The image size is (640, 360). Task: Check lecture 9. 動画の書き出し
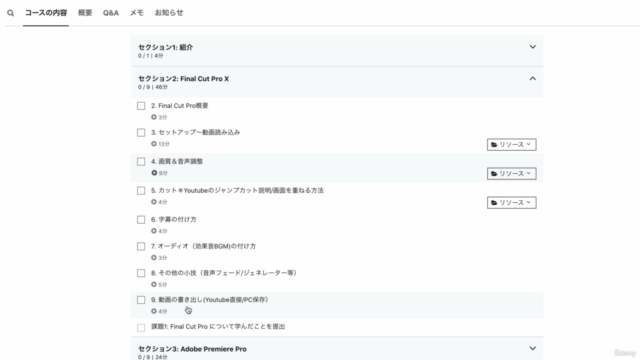141,300
